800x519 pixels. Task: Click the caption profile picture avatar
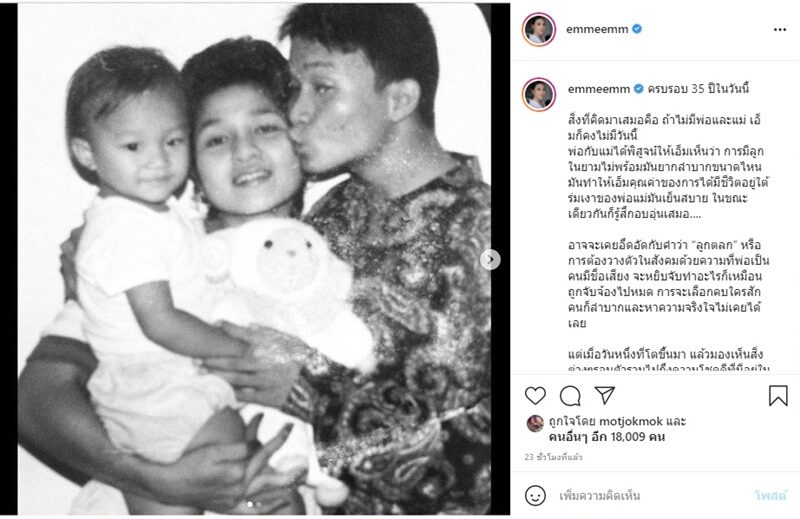tap(539, 94)
